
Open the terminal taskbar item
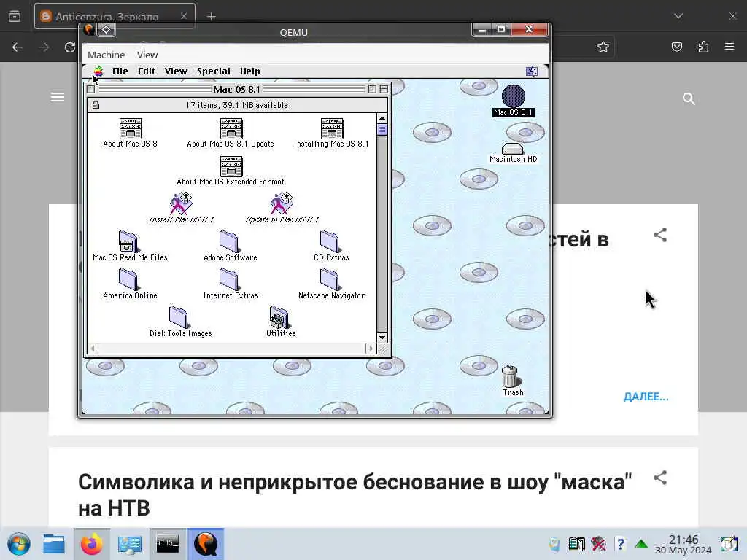(167, 544)
